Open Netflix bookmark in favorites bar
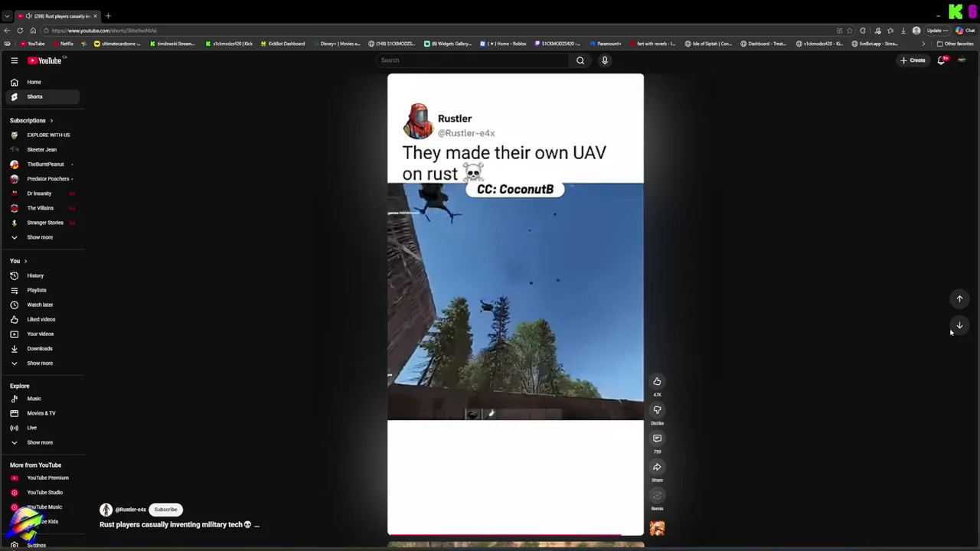 coord(63,44)
